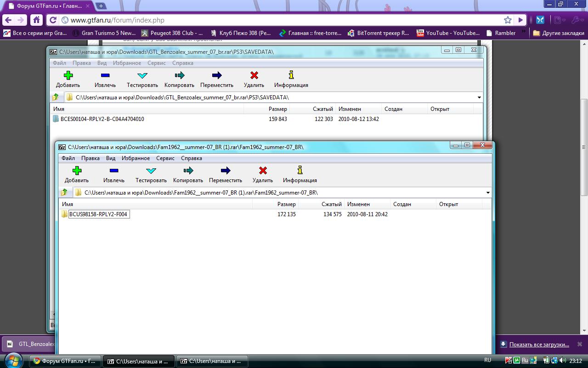The height and width of the screenshot is (368, 588).
Task: Open Rambler bookmark
Action: pos(501,33)
